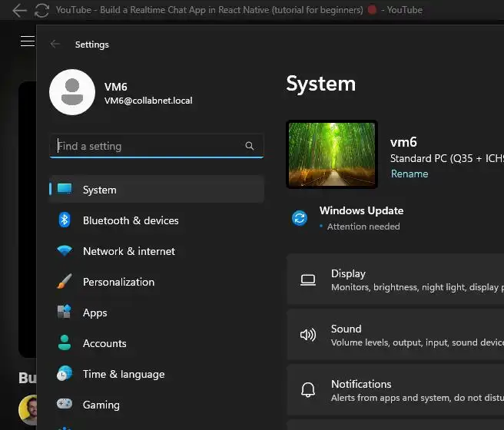Click the Bluetooth icon in sidebar
This screenshot has height=430, width=504.
tap(65, 220)
